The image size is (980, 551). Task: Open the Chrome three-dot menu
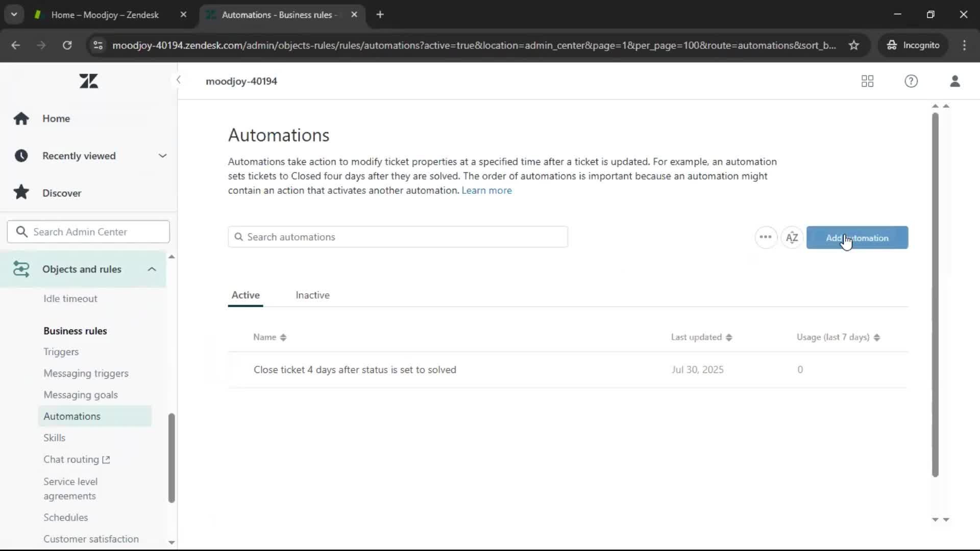964,45
